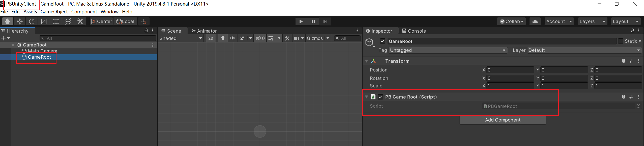Viewport: 644px width, 146px height.
Task: Open the Edit menu
Action: coord(15,12)
